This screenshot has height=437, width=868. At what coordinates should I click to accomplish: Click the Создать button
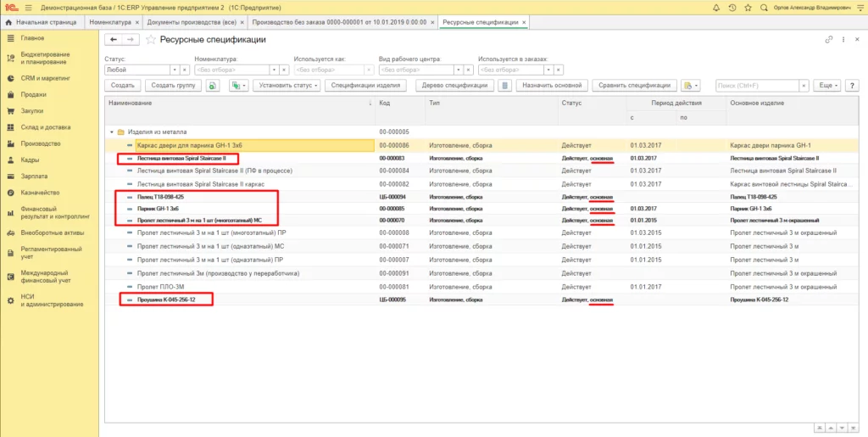[123, 86]
